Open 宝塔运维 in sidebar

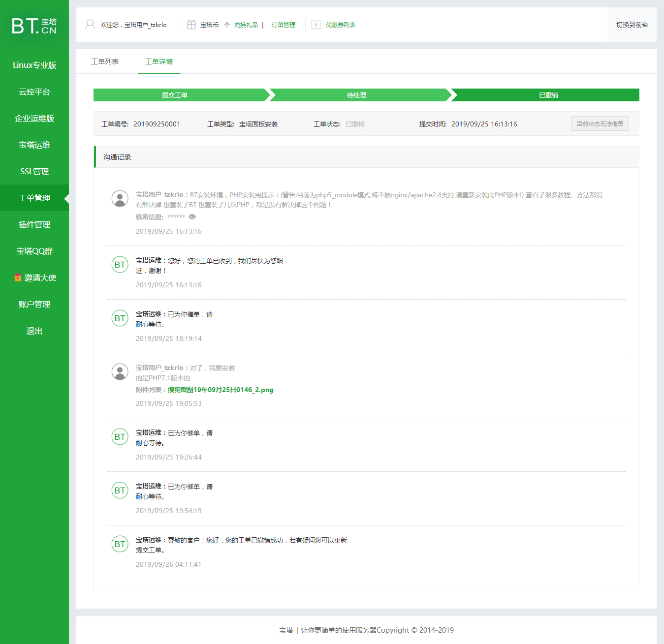[x=34, y=145]
